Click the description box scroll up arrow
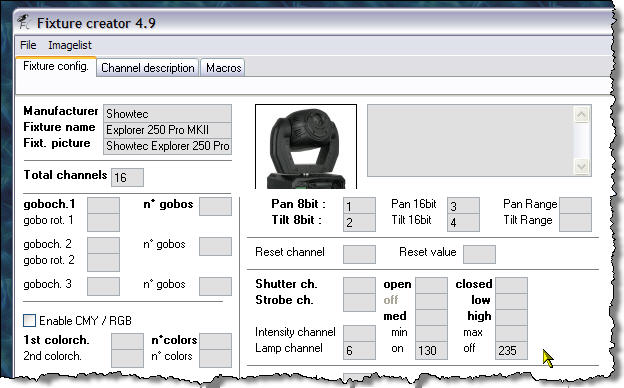The width and height of the screenshot is (624, 388). (x=581, y=115)
